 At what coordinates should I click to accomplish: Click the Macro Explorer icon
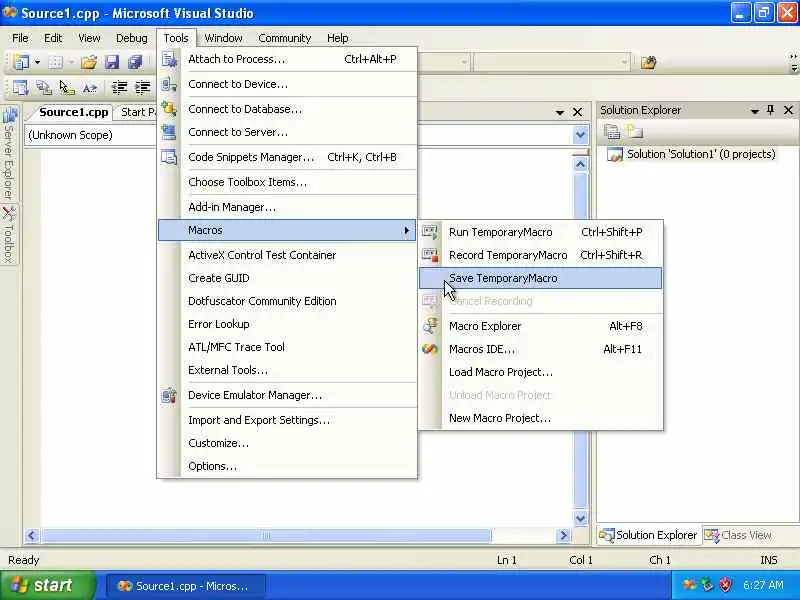coord(430,326)
